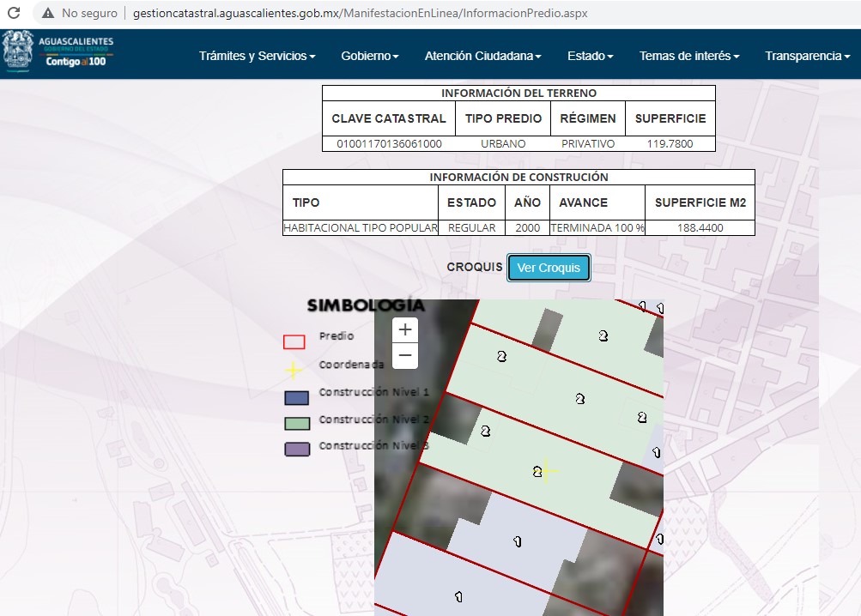The image size is (861, 616).
Task: Open the Trámites y Servicios dropdown
Action: [257, 56]
